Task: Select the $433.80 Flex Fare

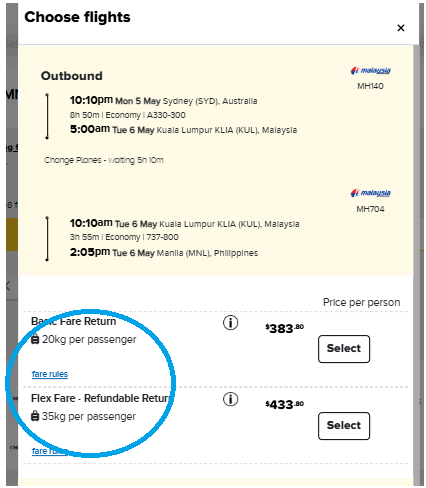Action: (344, 426)
